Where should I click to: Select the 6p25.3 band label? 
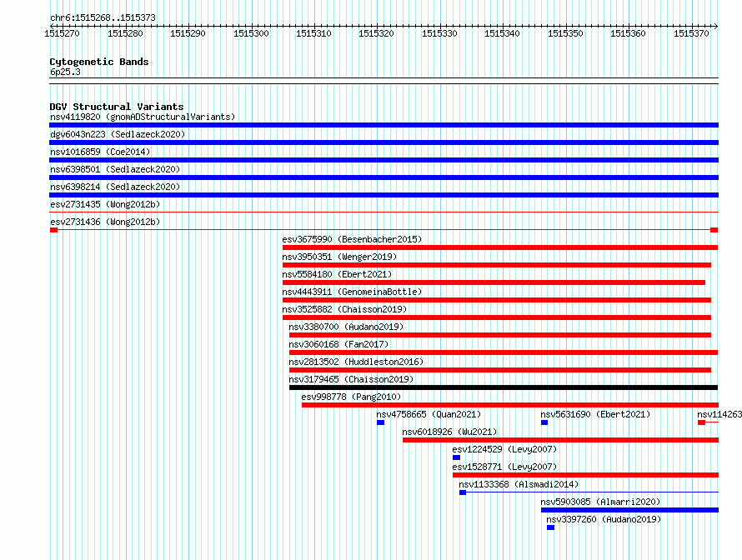click(65, 72)
